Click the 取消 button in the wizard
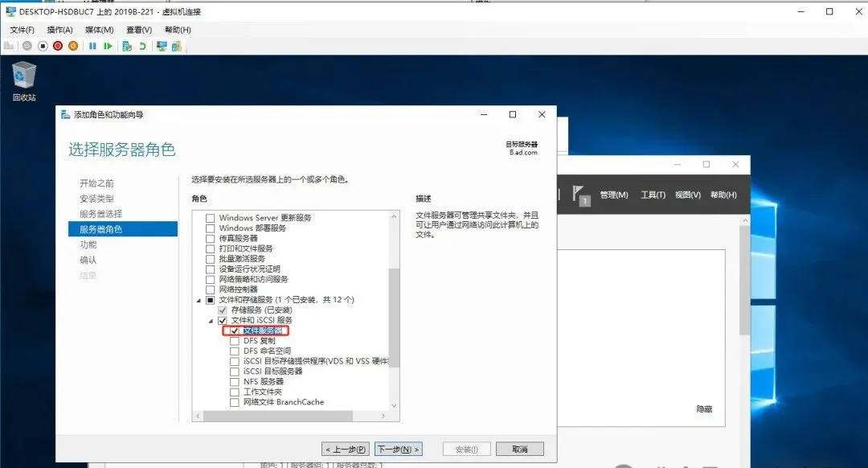Viewport: 868px width, 468px height. pos(519,450)
